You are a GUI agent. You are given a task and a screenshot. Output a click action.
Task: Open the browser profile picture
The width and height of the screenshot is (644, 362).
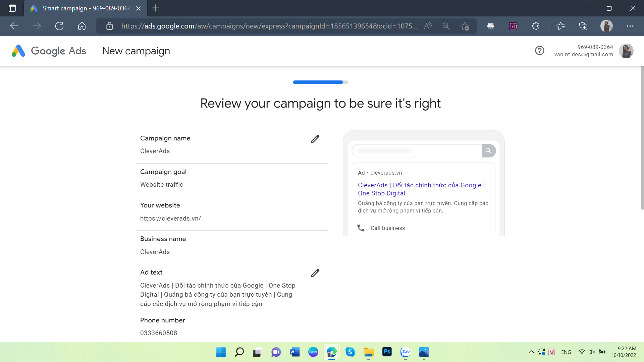606,26
